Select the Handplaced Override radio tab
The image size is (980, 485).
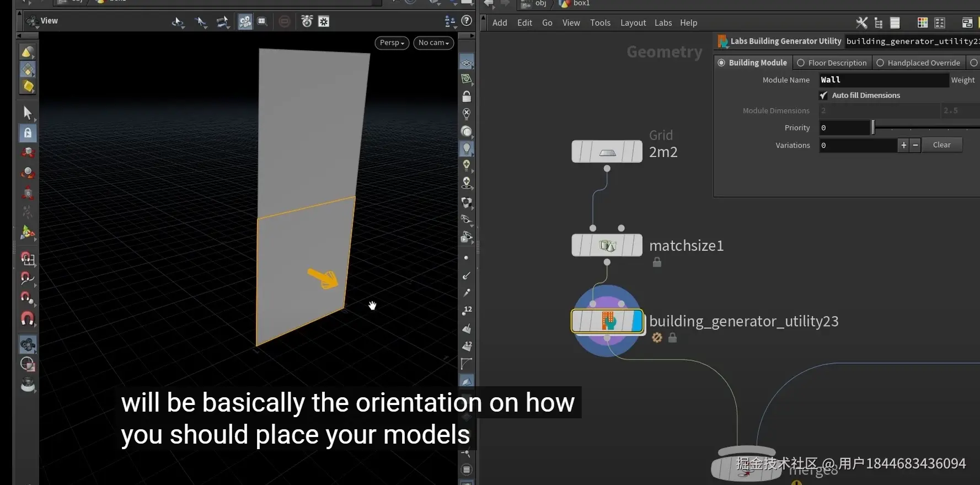(x=918, y=63)
